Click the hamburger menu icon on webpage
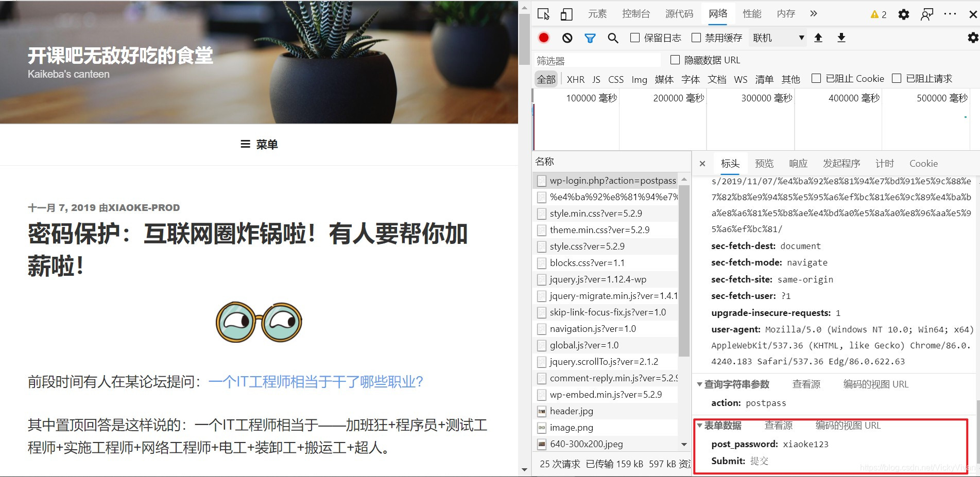 [246, 144]
